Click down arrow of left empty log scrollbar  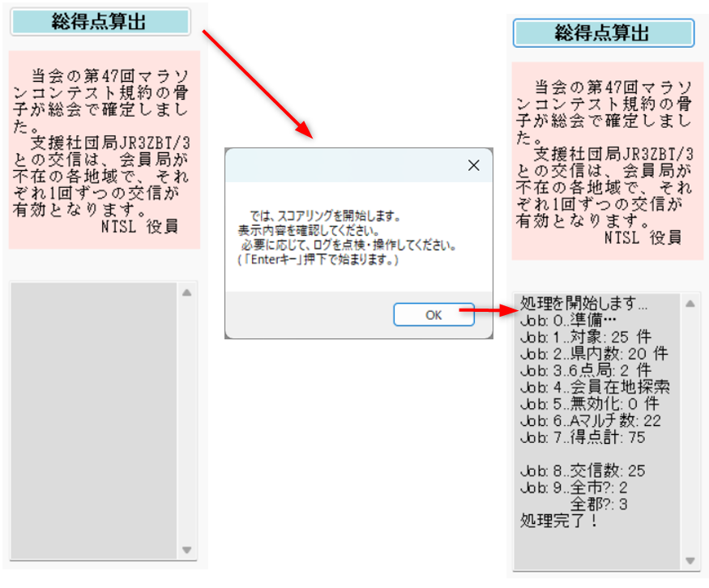[x=187, y=550]
